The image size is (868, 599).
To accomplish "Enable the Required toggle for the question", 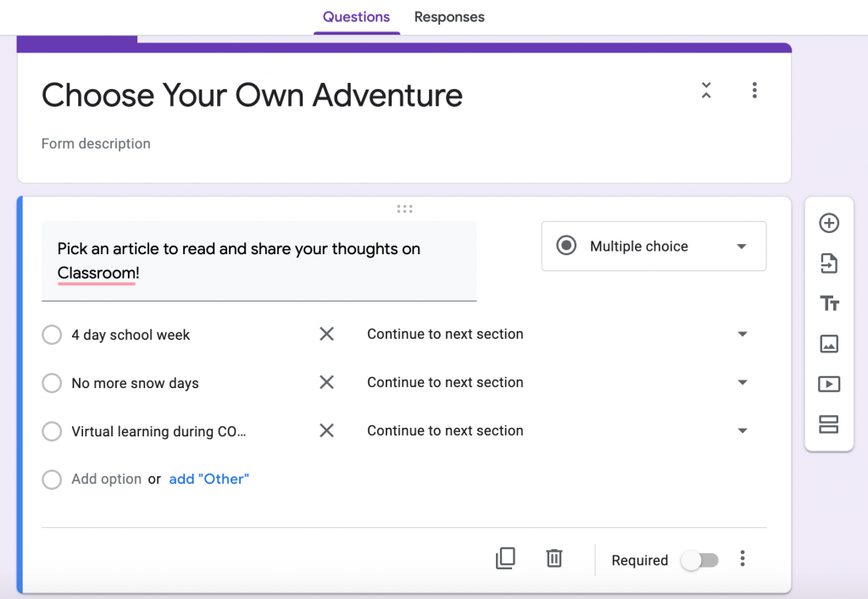I will [x=699, y=560].
